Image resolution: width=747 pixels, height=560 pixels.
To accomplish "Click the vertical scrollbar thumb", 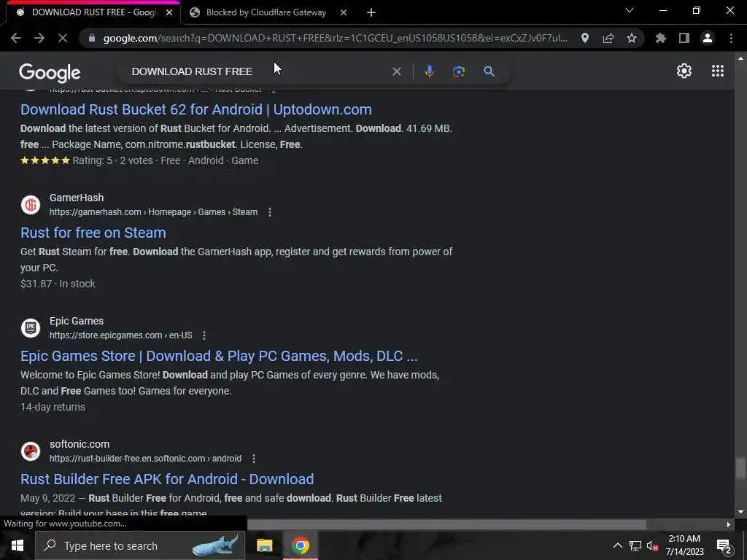I will tap(740, 468).
